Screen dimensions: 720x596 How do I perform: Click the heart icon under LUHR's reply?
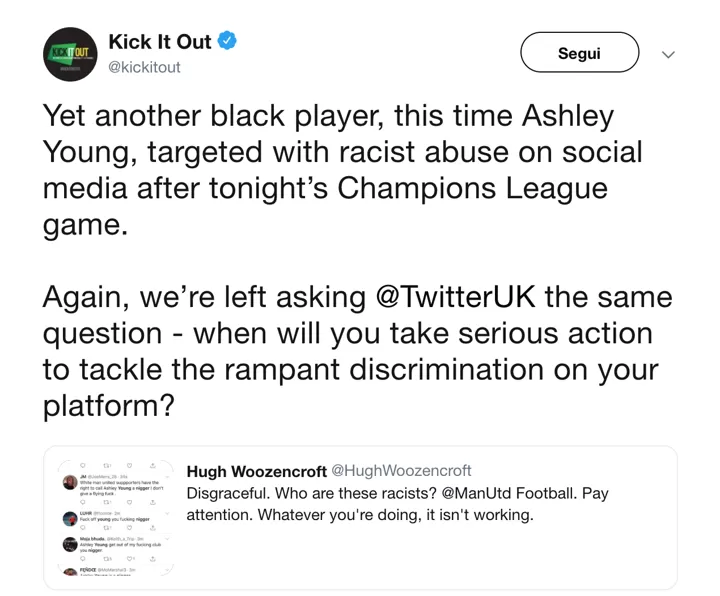[129, 528]
